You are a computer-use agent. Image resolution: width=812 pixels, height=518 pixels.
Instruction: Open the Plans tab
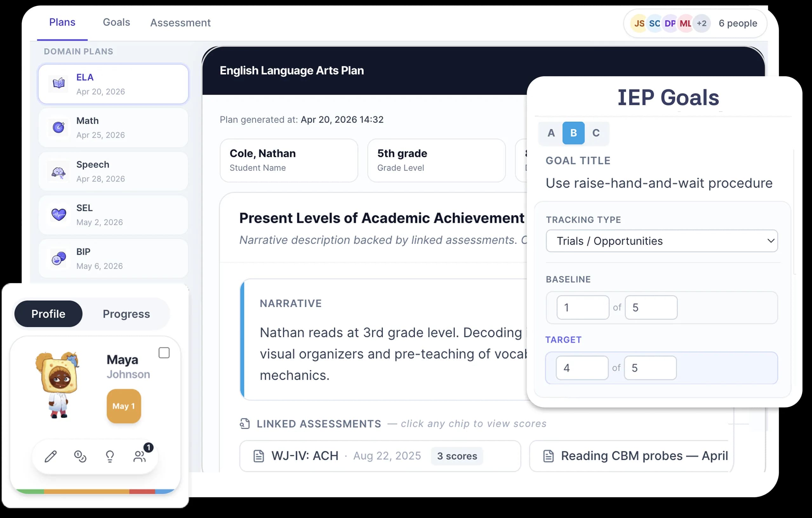click(x=62, y=23)
